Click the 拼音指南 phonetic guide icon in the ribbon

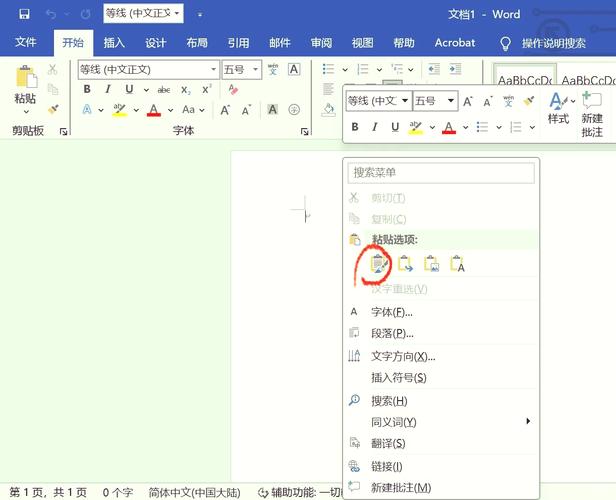pos(273,70)
